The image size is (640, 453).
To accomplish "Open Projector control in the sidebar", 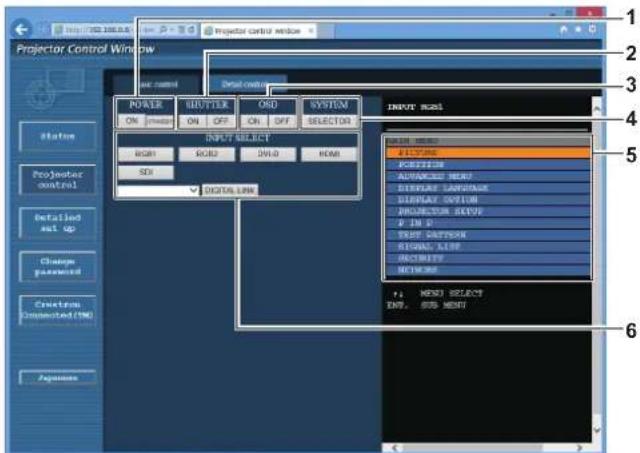I will [x=58, y=180].
